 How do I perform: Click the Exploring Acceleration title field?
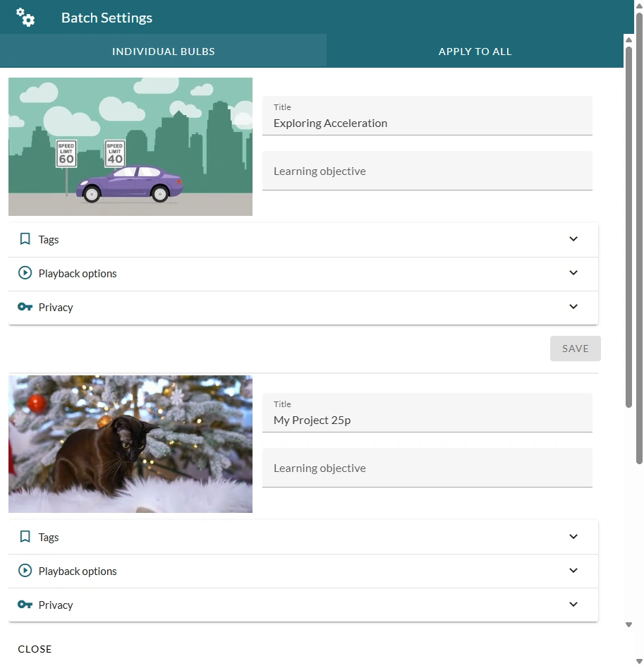[x=427, y=116]
